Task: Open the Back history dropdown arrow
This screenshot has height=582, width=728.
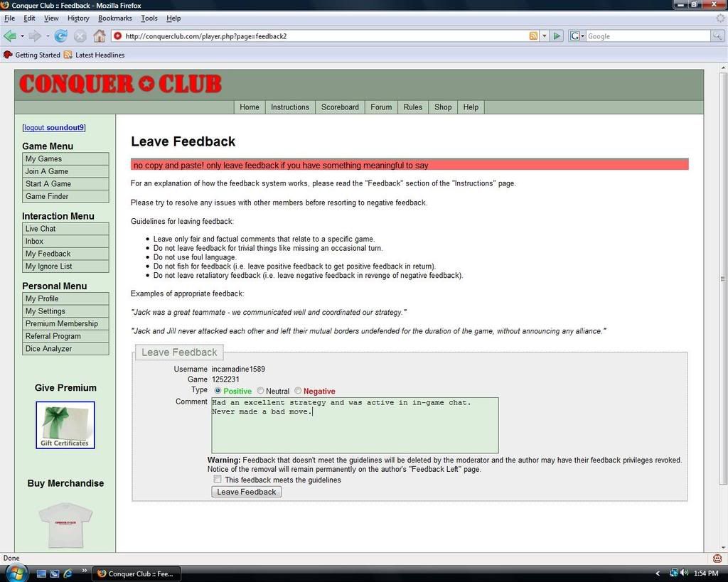Action: 22,36
